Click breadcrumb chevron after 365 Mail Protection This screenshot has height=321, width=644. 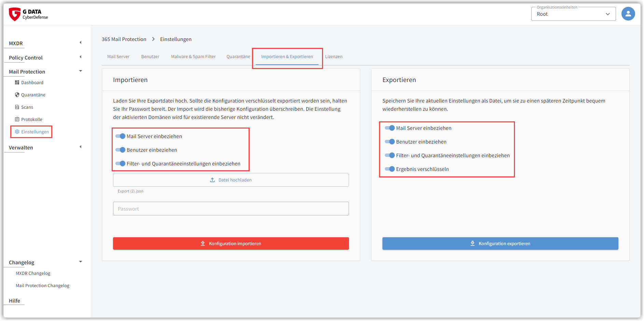(153, 39)
